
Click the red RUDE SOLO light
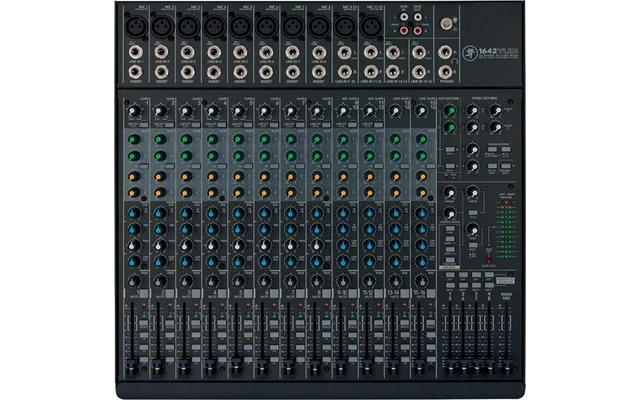489,261
